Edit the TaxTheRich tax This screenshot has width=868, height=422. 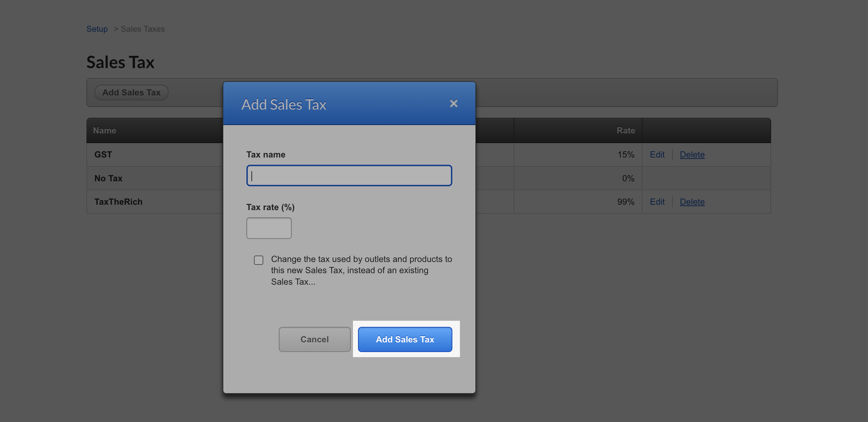657,202
